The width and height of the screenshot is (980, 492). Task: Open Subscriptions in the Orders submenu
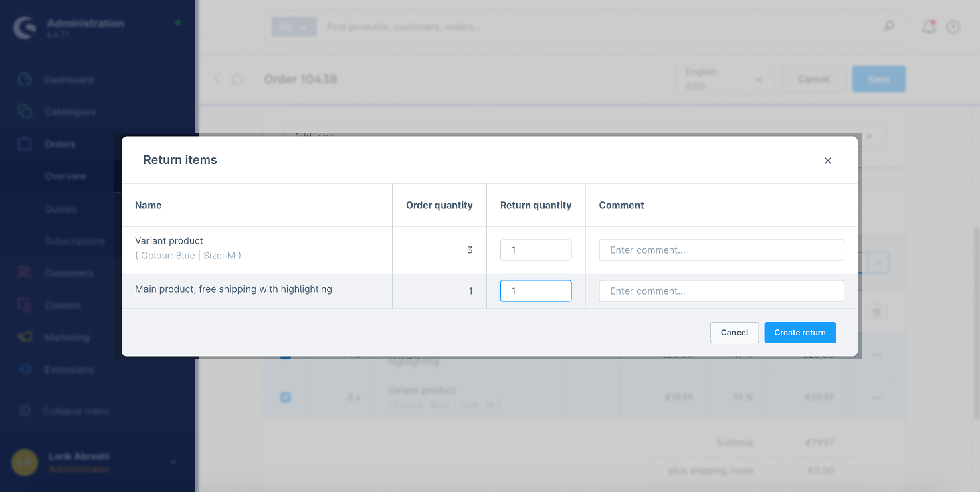tap(75, 241)
